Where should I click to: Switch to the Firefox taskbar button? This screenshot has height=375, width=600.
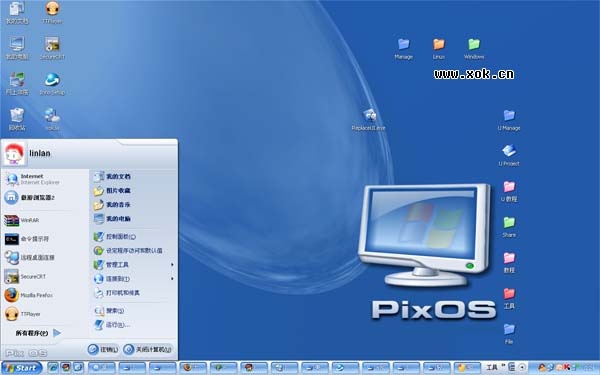point(193,368)
